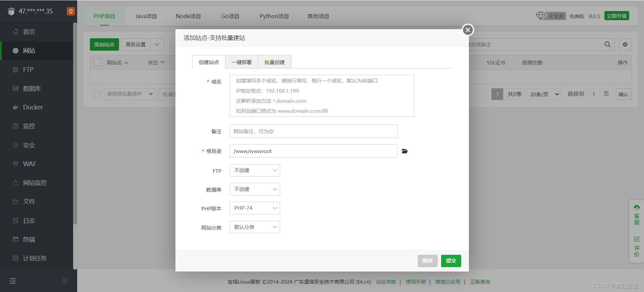Focus the 域名 domain textarea
This screenshot has height=292, width=644.
pos(322,96)
